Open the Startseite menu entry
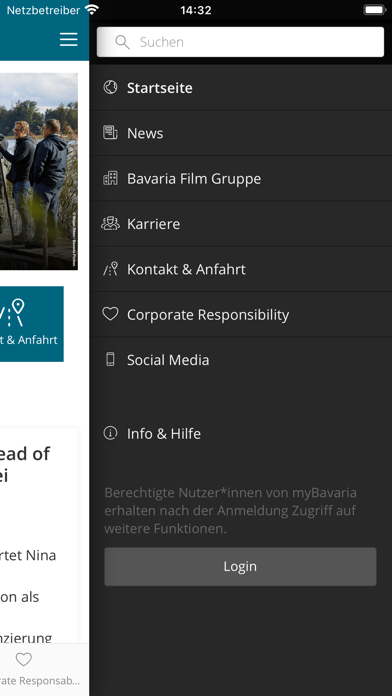The height and width of the screenshot is (696, 392). point(241,88)
